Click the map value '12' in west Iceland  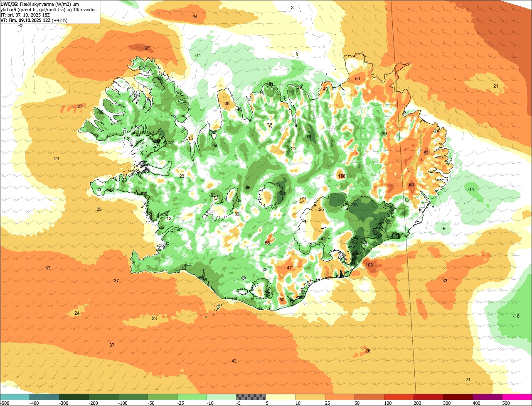click(169, 218)
